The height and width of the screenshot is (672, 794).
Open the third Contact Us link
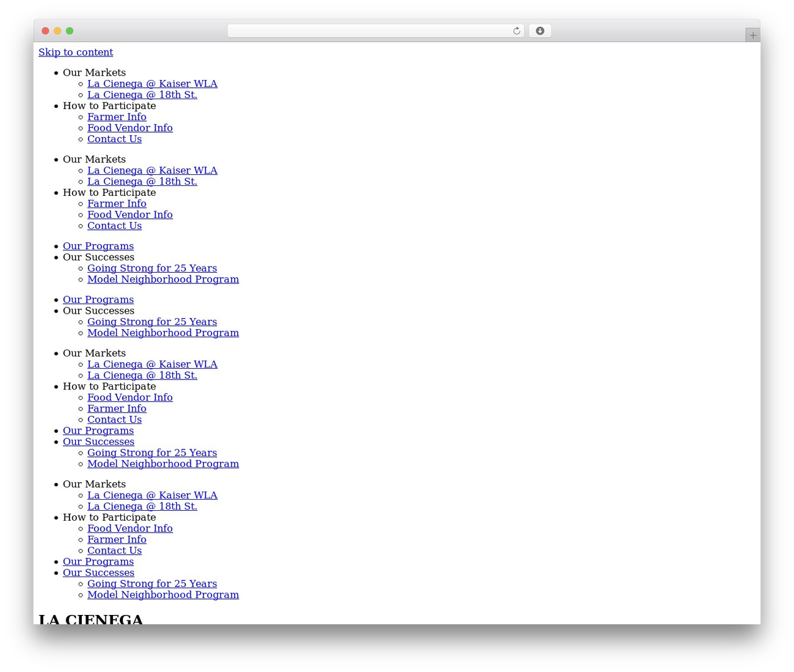click(x=114, y=420)
